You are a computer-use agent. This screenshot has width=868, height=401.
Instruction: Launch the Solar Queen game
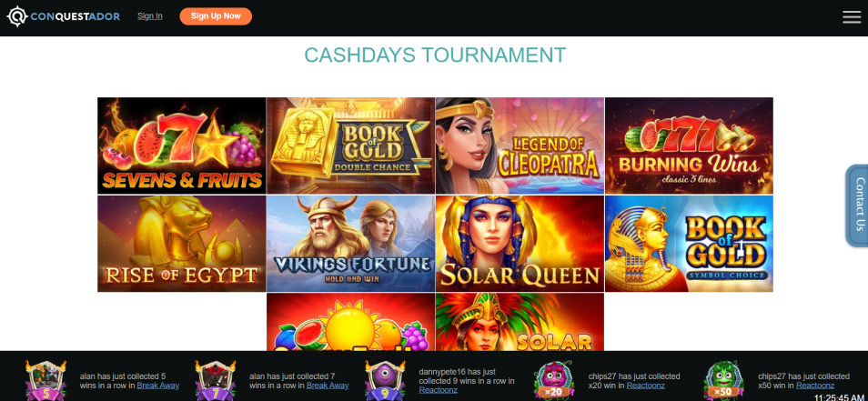coord(520,244)
